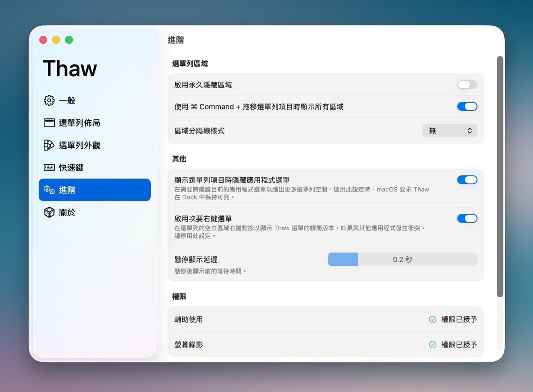This screenshot has height=392, width=533.
Task: Open the 快速鍵 settings page
Action: pyautogui.click(x=71, y=168)
